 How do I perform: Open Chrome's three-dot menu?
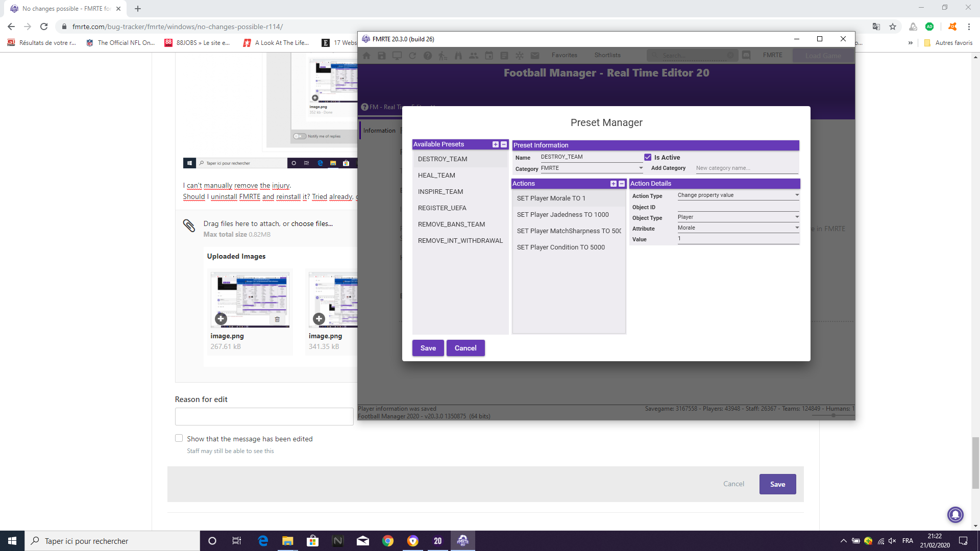coord(969,27)
